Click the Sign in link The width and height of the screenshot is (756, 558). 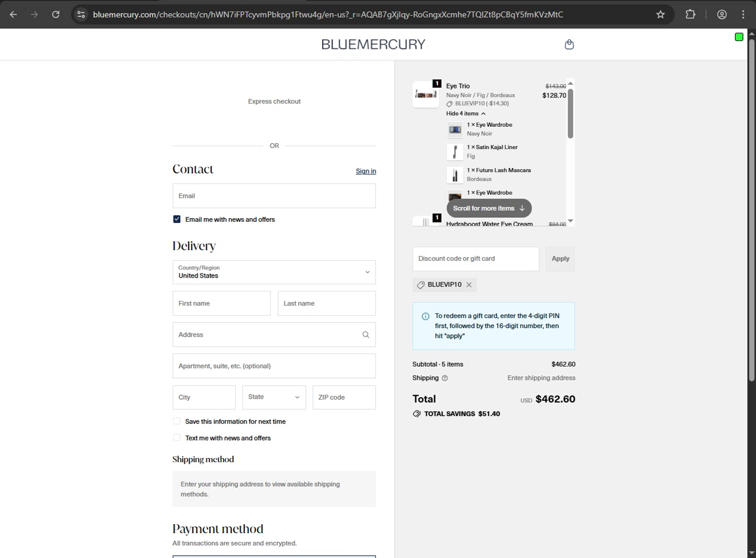366,171
